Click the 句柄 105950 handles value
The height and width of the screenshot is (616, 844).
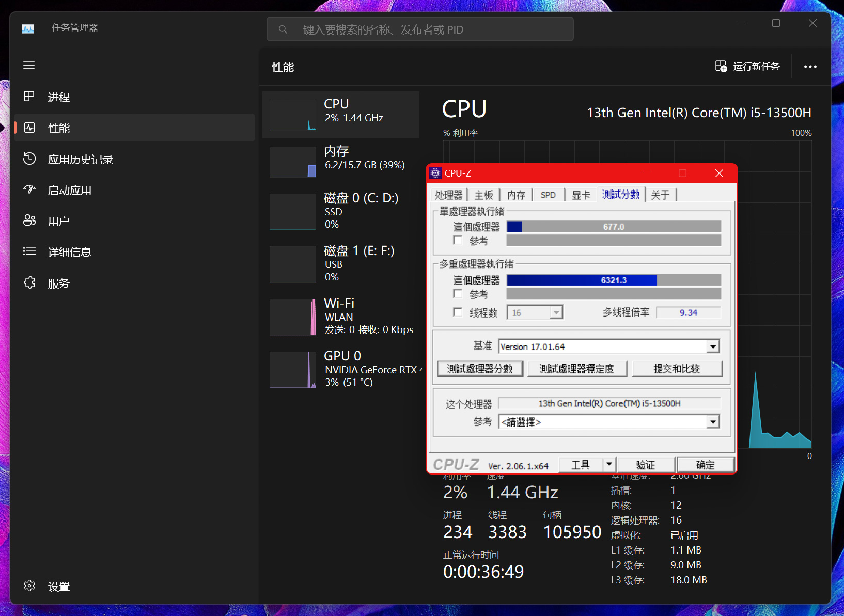point(572,532)
